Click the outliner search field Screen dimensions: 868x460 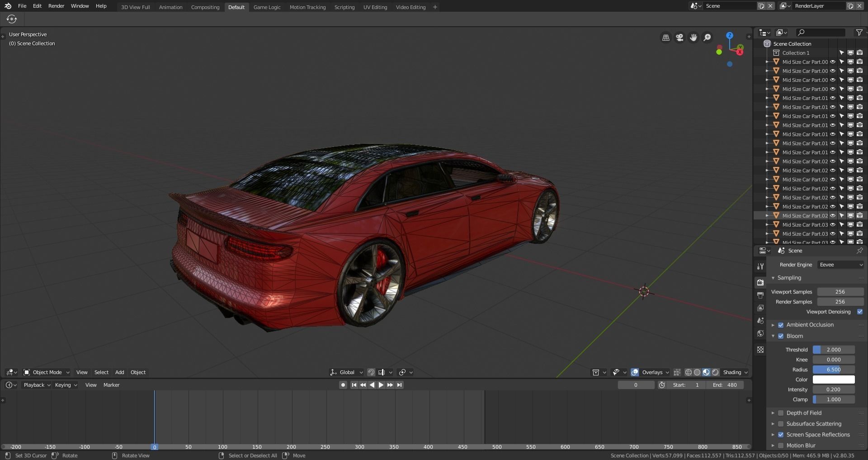(x=821, y=33)
